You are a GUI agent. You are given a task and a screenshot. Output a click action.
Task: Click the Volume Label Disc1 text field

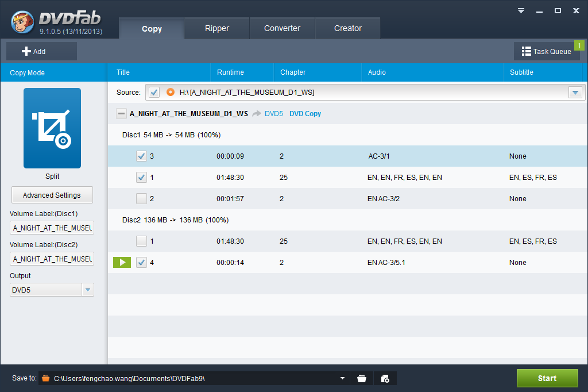(52, 228)
